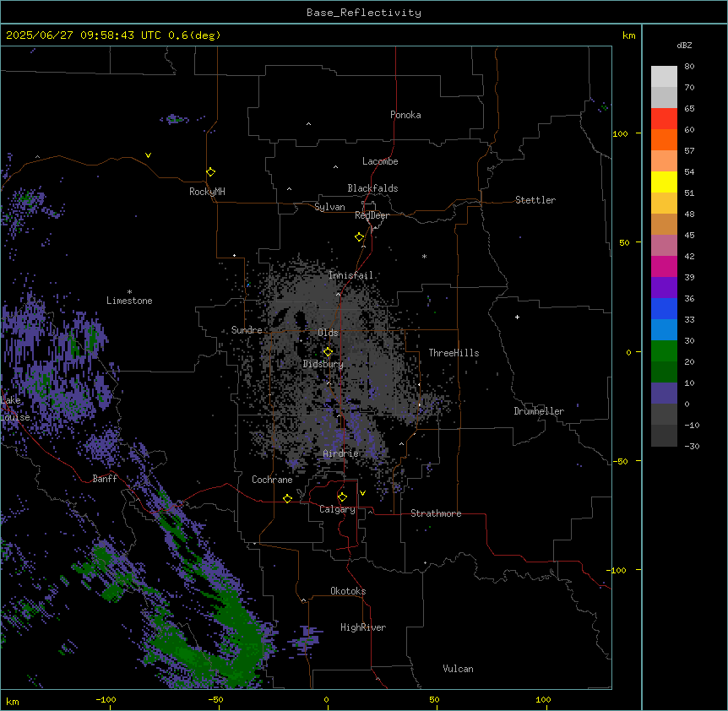Click the Okotoks town label

348,591
